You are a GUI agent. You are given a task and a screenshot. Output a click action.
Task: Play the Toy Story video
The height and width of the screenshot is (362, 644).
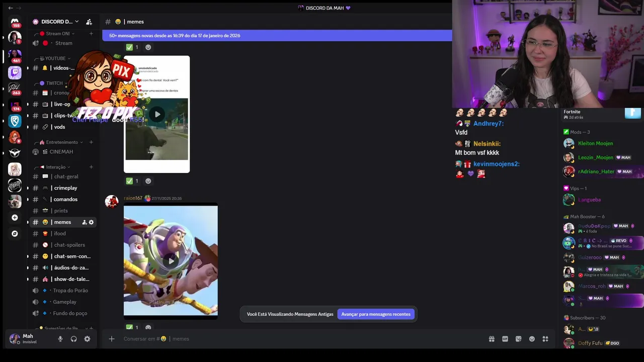171,261
